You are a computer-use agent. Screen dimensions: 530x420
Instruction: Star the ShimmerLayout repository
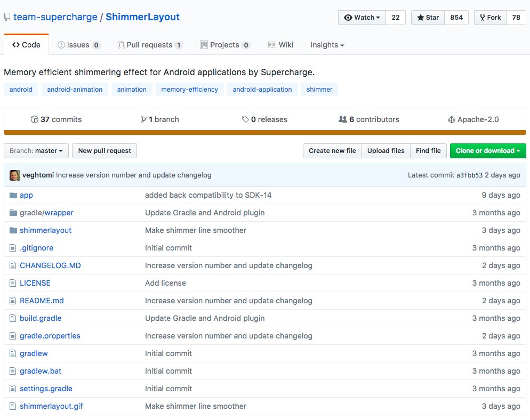pos(428,18)
